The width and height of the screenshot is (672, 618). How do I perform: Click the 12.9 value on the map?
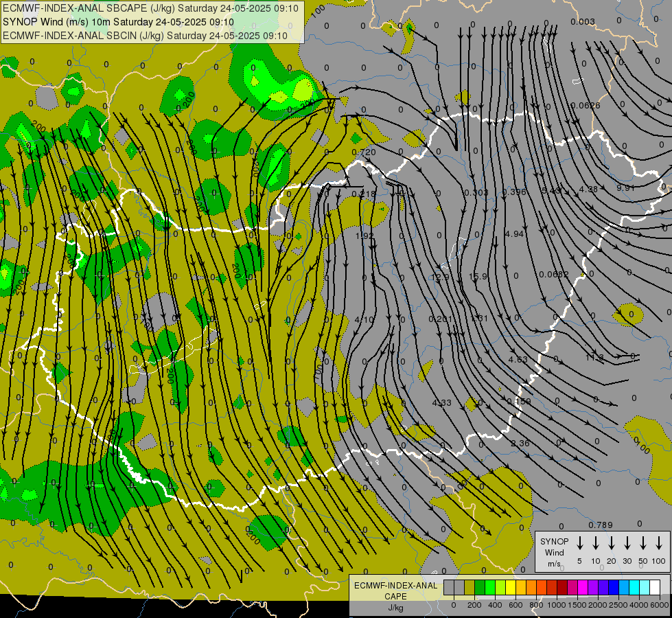pos(440,277)
